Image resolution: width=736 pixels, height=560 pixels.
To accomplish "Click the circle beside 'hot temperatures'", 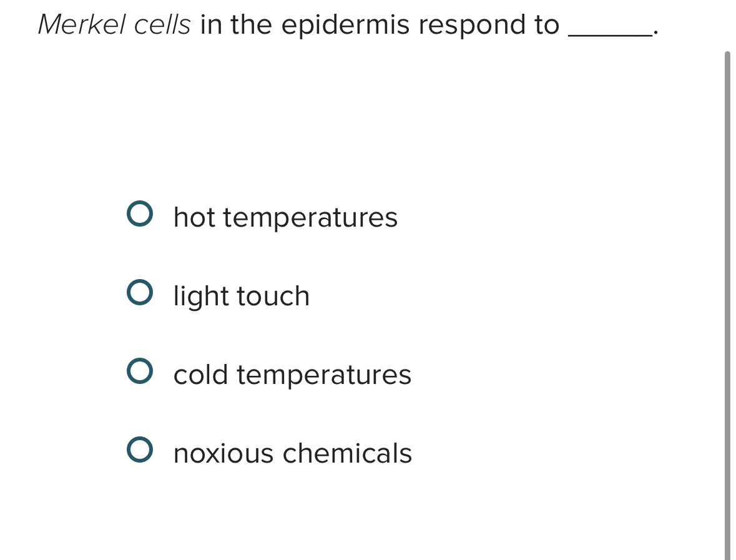I will [x=140, y=214].
